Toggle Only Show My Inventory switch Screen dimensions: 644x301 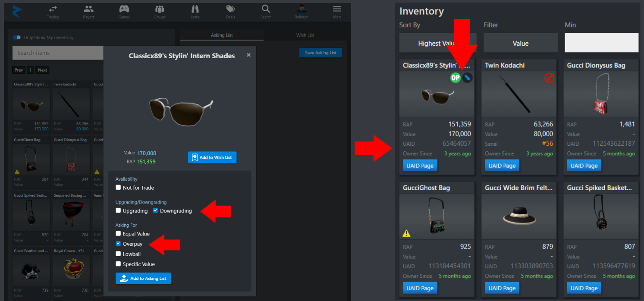[x=17, y=38]
